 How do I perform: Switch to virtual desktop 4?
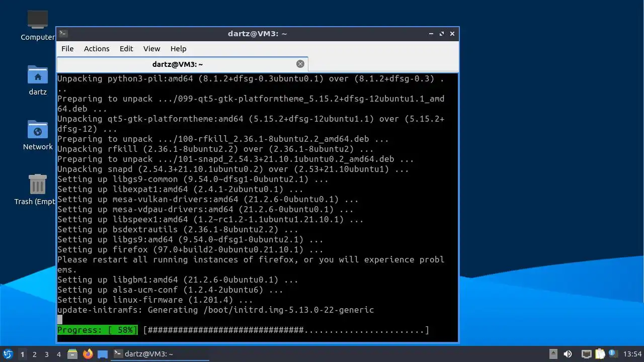point(58,354)
